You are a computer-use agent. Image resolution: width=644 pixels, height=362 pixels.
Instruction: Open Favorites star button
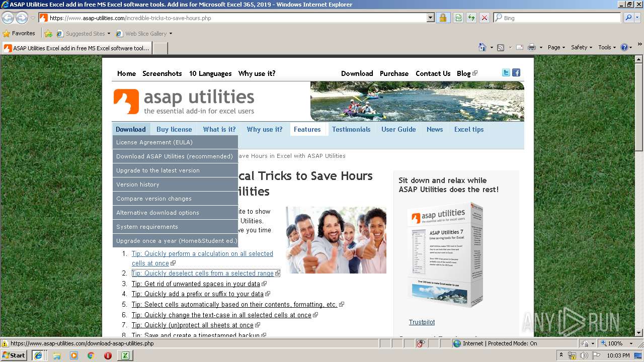[x=19, y=33]
